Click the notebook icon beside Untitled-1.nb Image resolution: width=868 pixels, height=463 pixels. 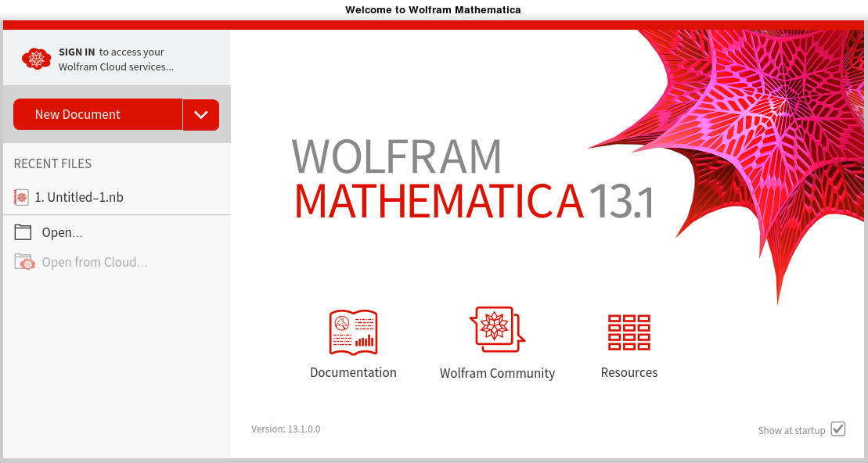21,197
